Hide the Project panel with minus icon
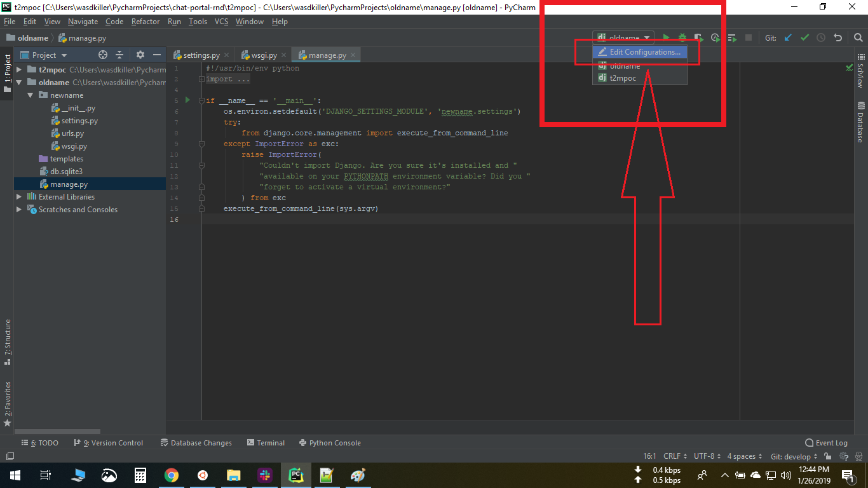 (x=157, y=55)
